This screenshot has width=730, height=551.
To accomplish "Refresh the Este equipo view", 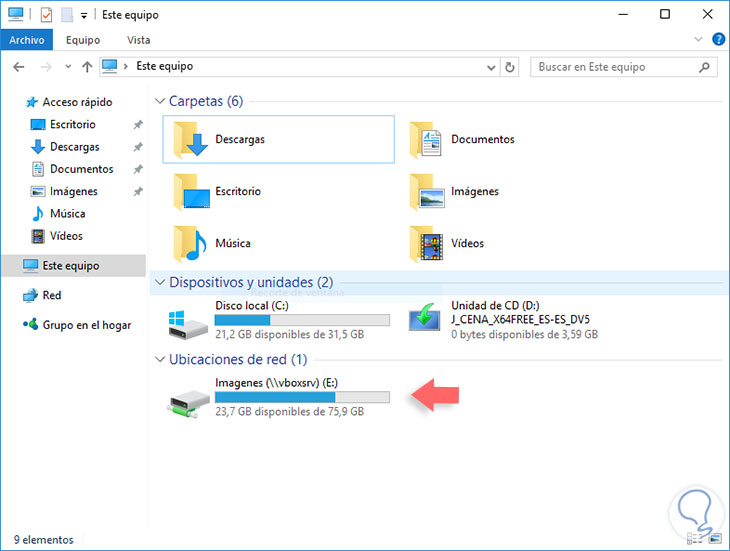I will (x=510, y=67).
